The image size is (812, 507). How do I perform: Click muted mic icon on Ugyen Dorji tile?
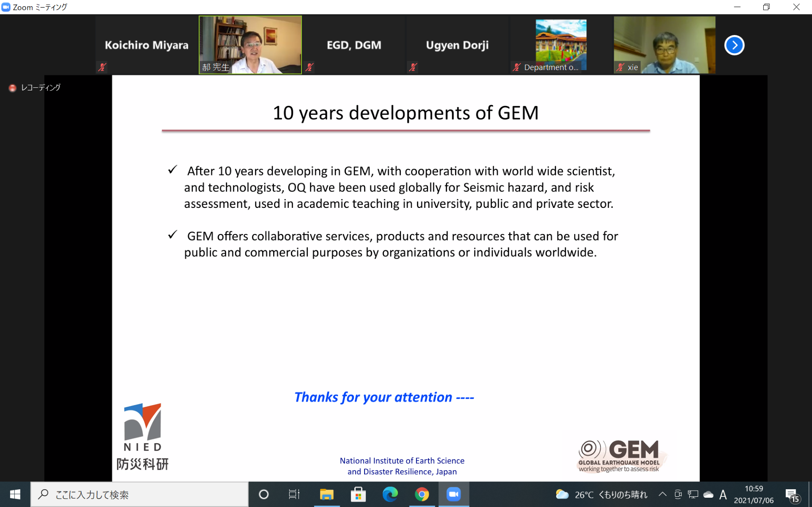click(413, 67)
